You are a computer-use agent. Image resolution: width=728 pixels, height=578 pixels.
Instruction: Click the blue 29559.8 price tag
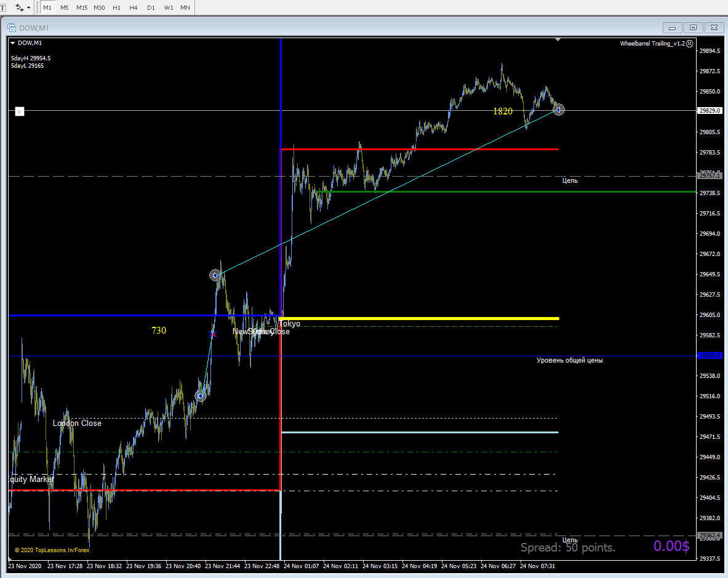click(x=710, y=356)
